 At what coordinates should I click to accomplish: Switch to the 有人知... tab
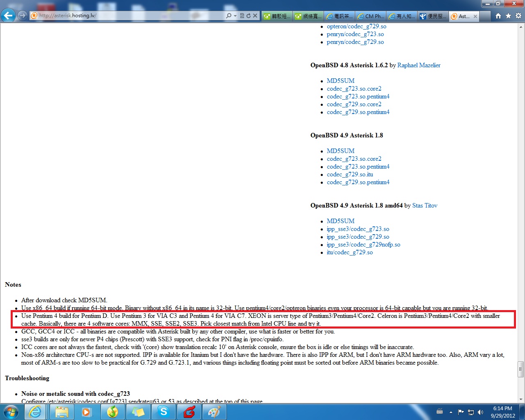pyautogui.click(x=402, y=16)
